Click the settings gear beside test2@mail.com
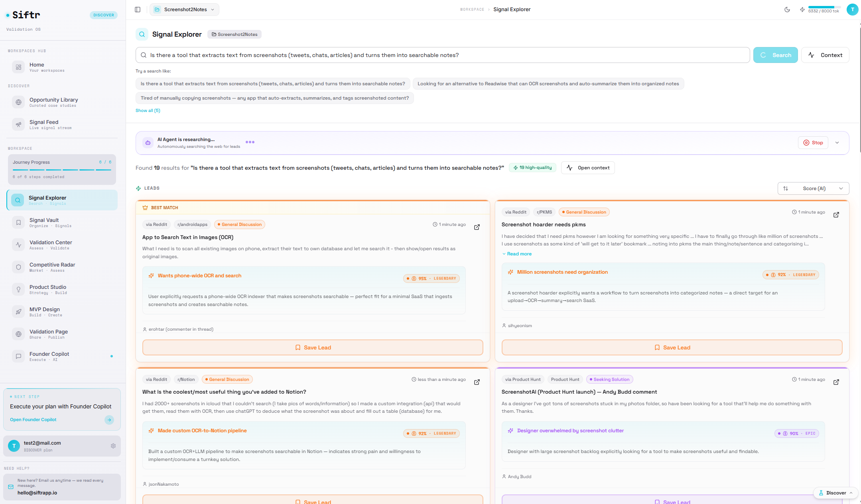Screen dimensions: 861x504 (x=113, y=446)
